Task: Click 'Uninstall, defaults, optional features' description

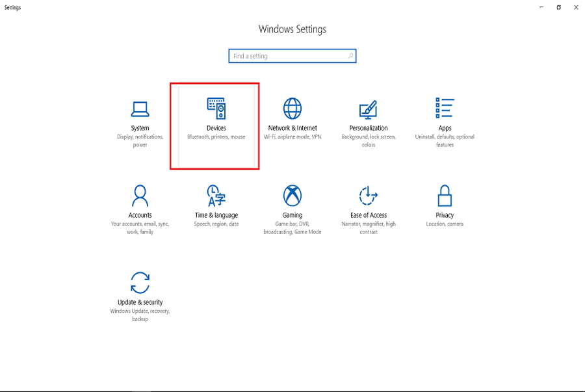Action: pyautogui.click(x=445, y=140)
